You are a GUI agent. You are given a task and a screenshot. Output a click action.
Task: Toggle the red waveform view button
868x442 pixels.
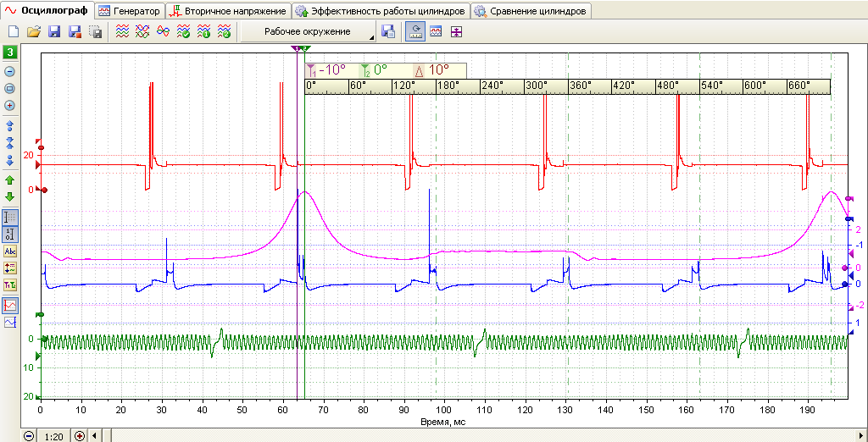point(10,305)
